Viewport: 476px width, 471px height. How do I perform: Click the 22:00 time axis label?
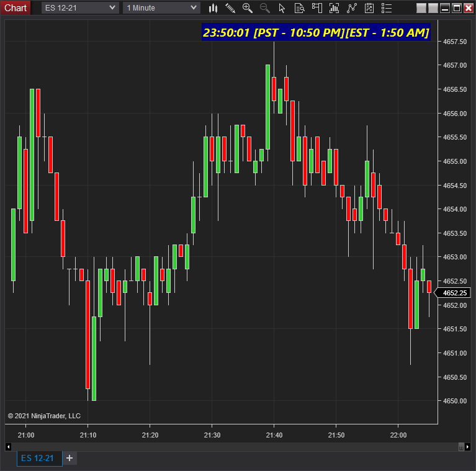click(398, 435)
